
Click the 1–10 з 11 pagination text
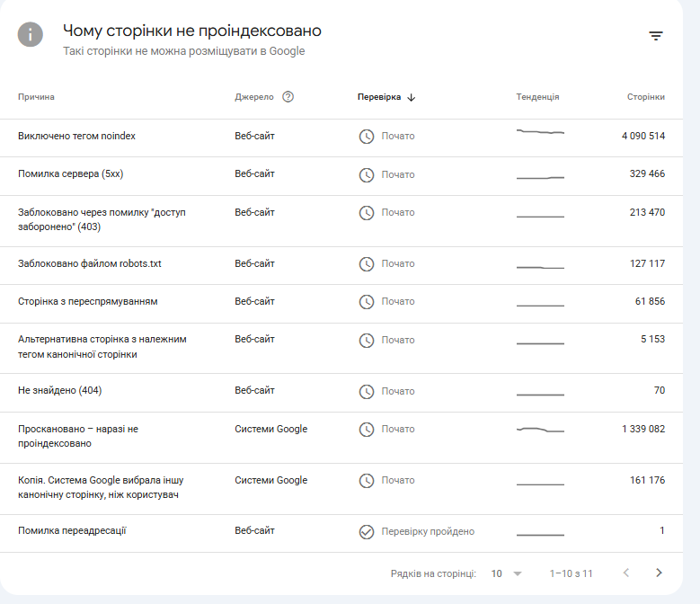(571, 573)
